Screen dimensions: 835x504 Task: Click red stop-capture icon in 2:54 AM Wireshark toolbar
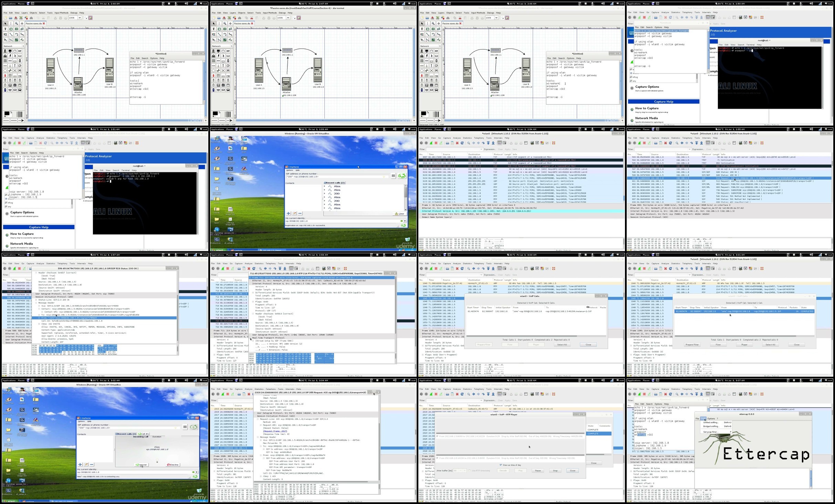pos(436,143)
